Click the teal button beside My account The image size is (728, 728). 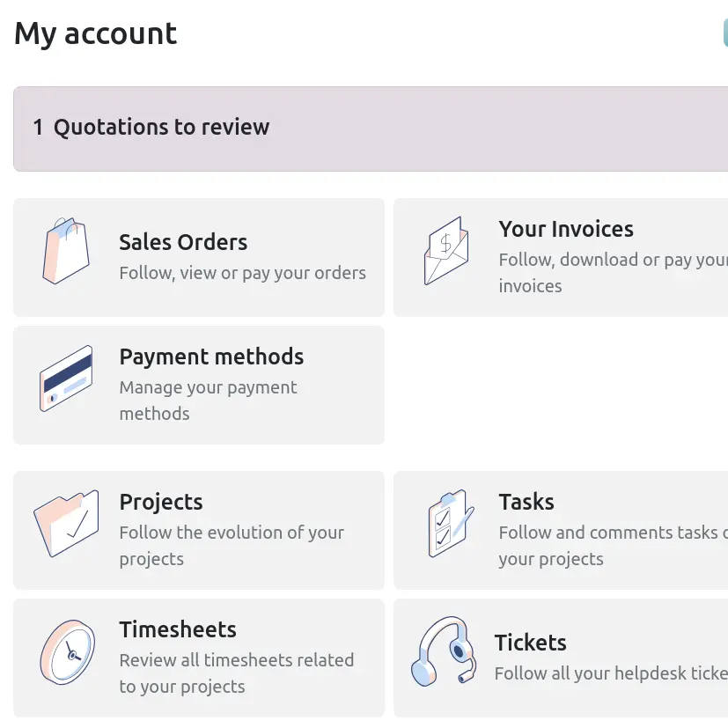coord(725,33)
